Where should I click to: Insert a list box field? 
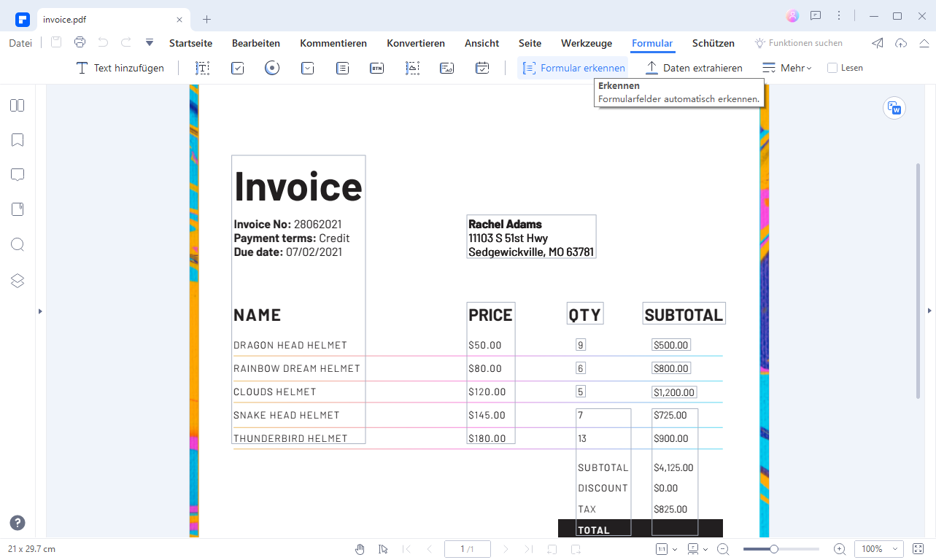pos(342,68)
